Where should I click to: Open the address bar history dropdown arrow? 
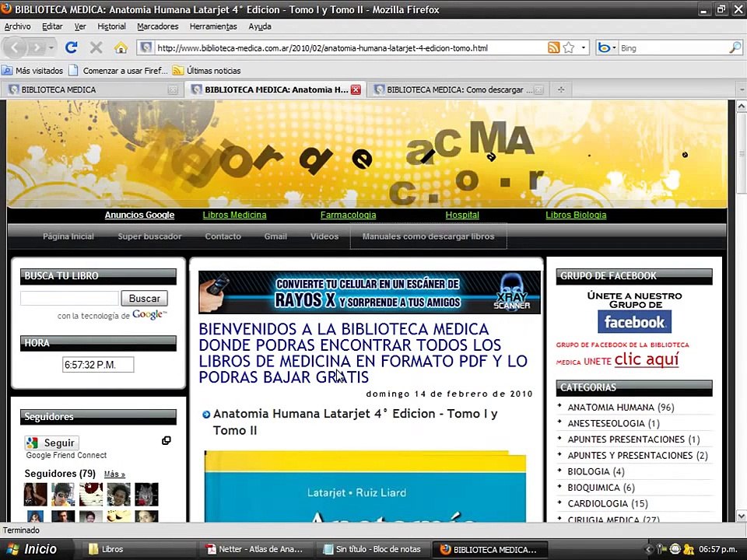coord(583,47)
